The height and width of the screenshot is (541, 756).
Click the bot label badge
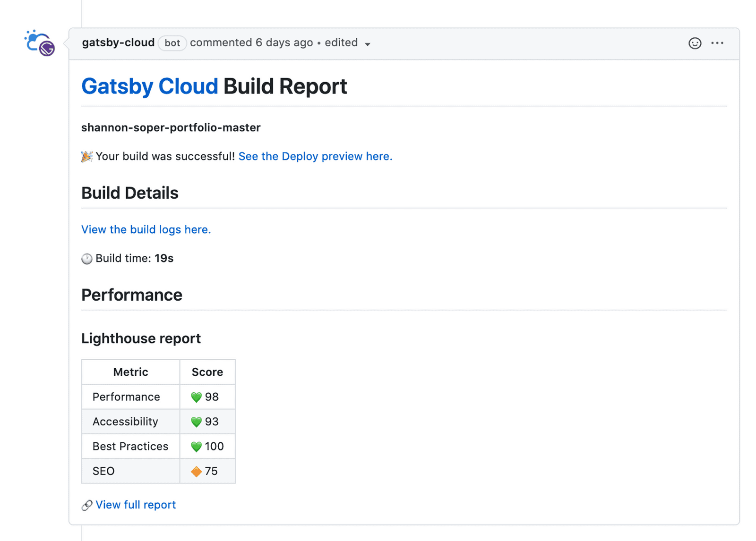[172, 43]
